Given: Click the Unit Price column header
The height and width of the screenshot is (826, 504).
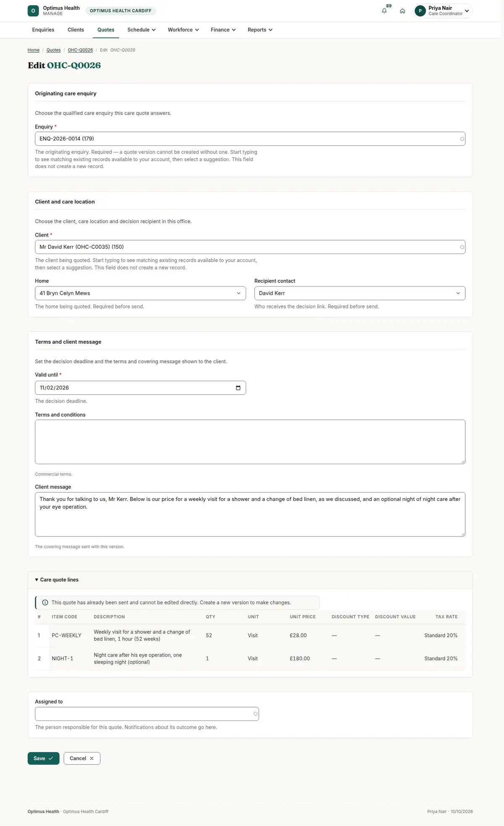Looking at the screenshot, I should coord(302,617).
